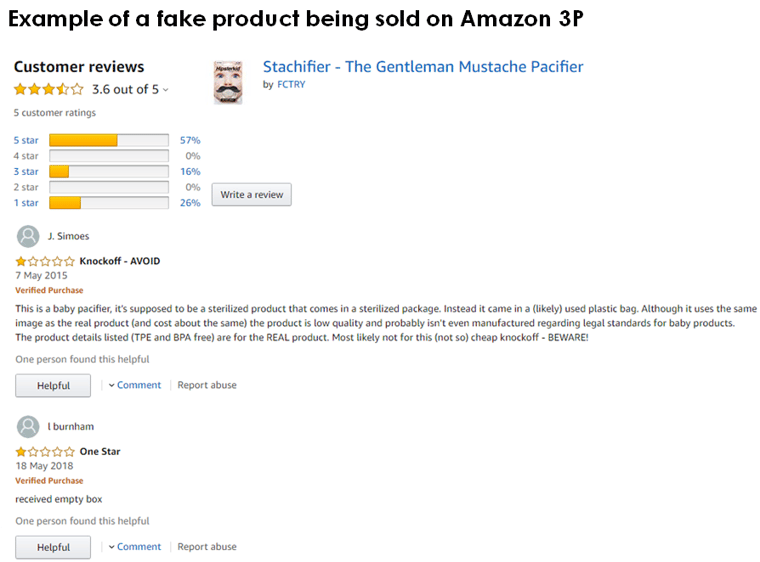Open the FCTRY brand link
The height and width of the screenshot is (562, 760).
coord(291,84)
